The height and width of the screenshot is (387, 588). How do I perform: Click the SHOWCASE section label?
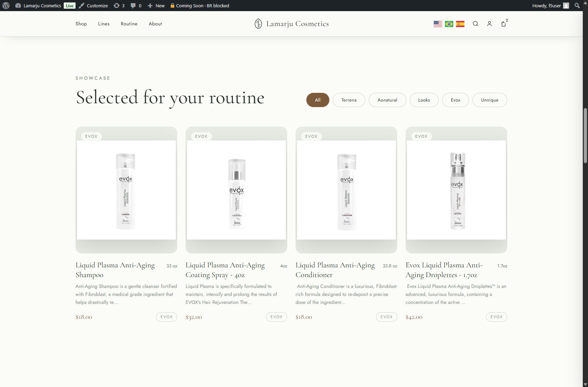click(x=93, y=78)
